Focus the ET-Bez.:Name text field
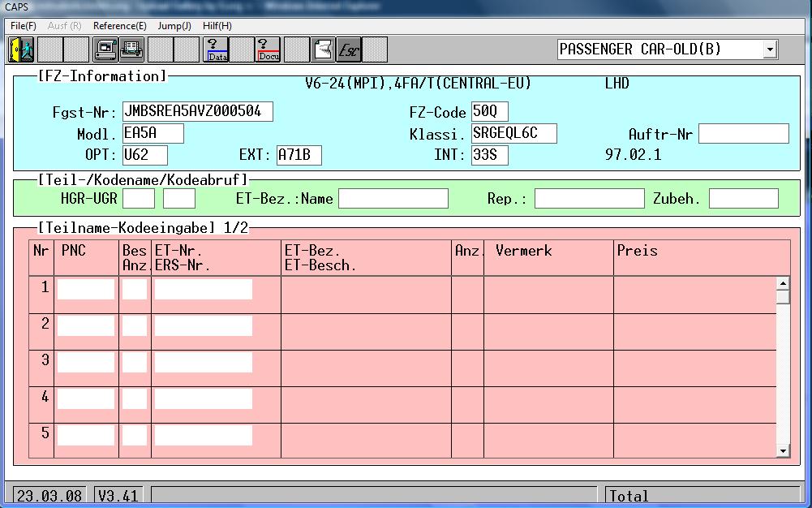The image size is (812, 508). [x=393, y=199]
